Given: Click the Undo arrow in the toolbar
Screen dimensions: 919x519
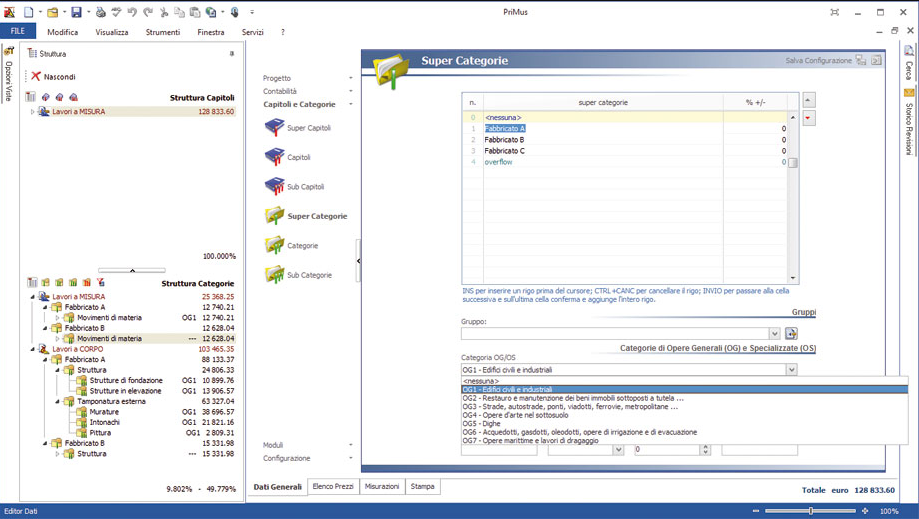Looking at the screenshot, I should click(132, 12).
